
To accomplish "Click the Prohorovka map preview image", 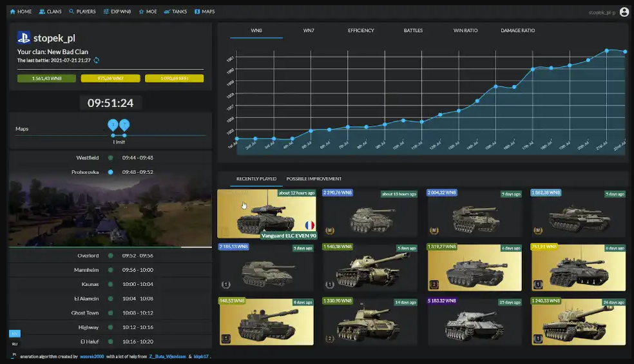I will pos(110,213).
